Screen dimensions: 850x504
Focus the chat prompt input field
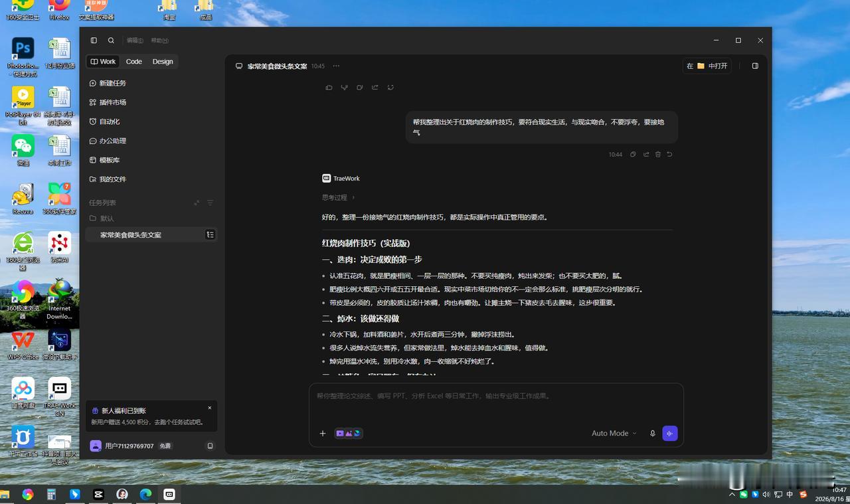(496, 396)
